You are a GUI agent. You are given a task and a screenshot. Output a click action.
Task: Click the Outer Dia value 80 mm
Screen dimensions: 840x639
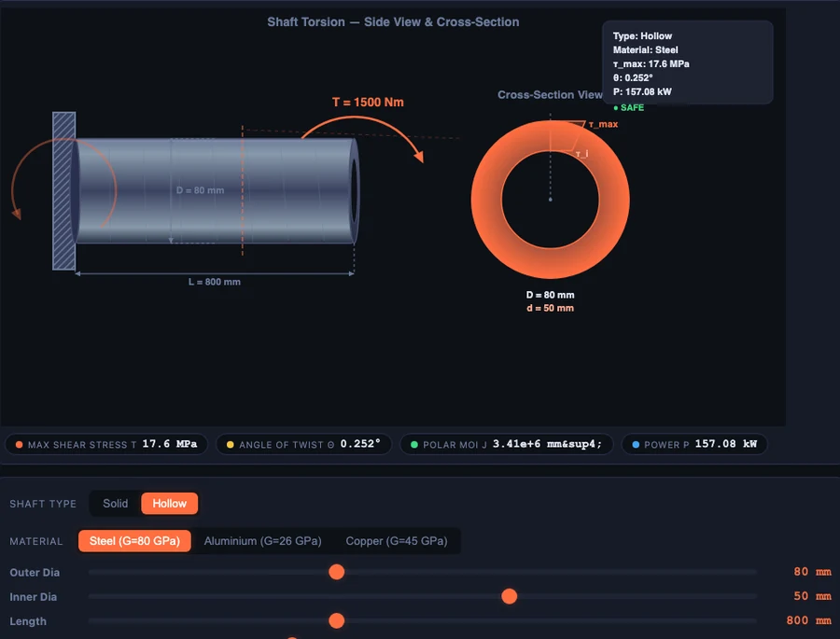(x=812, y=572)
